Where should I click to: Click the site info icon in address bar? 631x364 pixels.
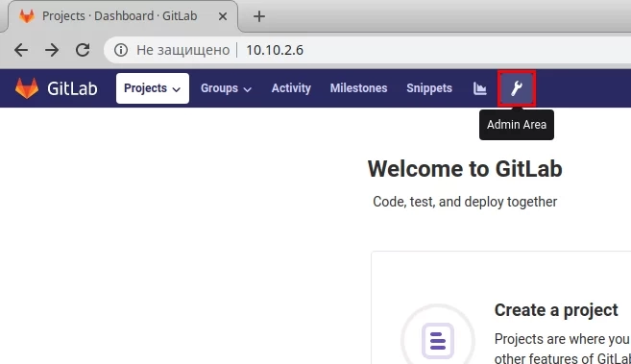click(x=121, y=50)
